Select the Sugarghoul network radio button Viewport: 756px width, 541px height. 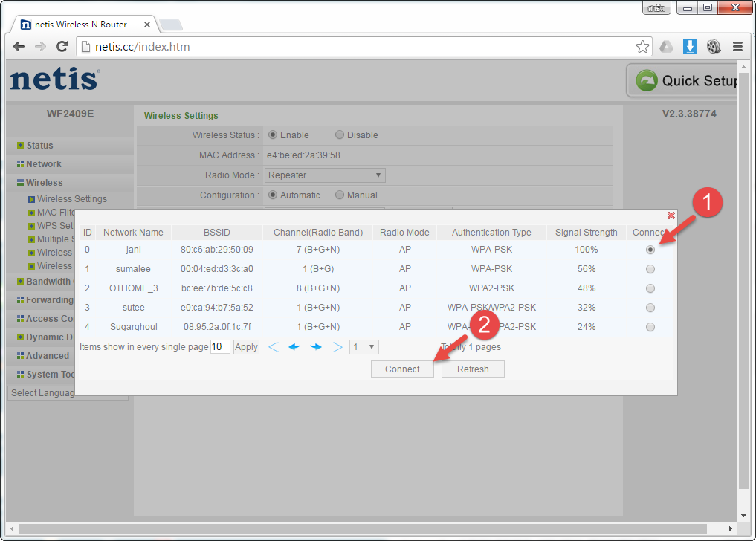click(x=650, y=327)
